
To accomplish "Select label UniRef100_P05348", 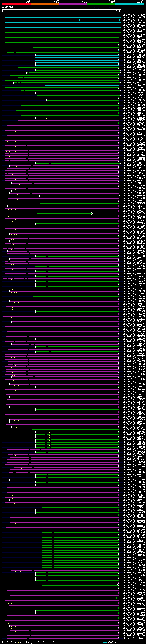I will coord(133,201).
